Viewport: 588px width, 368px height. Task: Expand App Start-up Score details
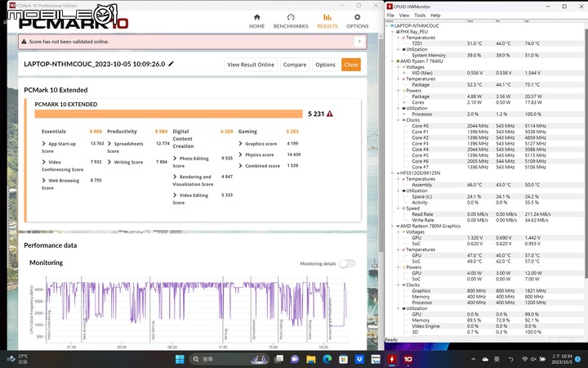[43, 143]
